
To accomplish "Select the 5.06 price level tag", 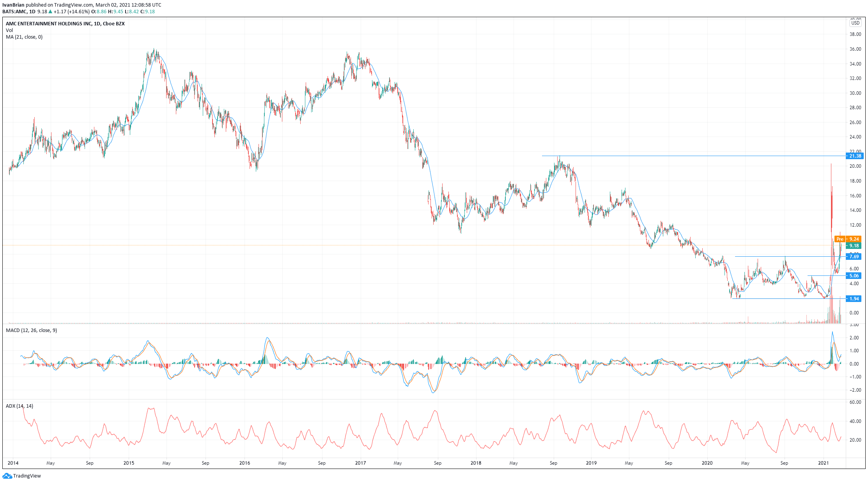I will point(854,276).
